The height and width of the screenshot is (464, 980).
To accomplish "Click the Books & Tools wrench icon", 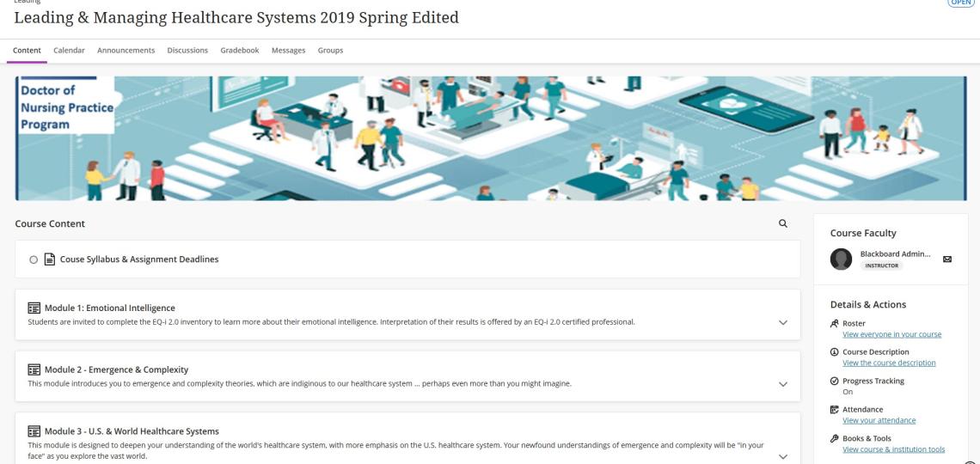I will pyautogui.click(x=835, y=438).
